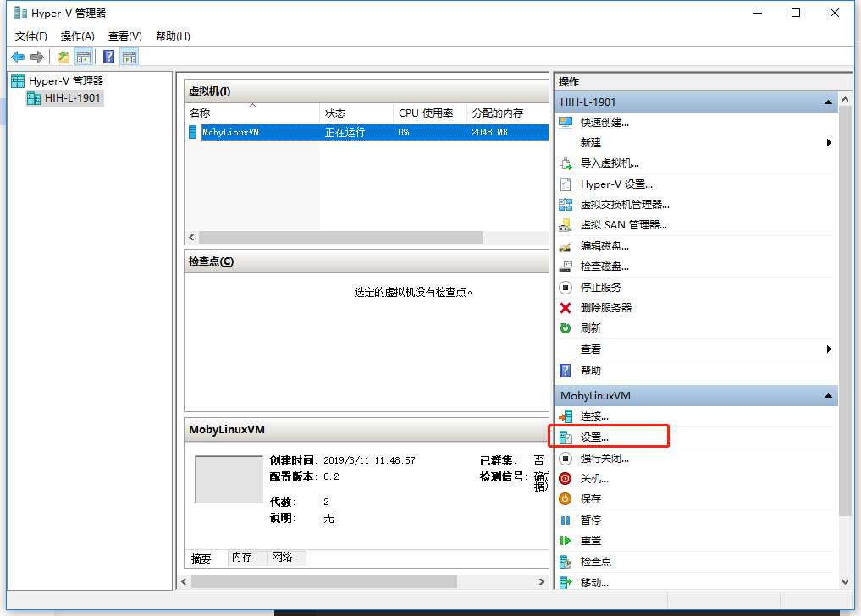Click the VM list horizontal scrollbar
Screen dimensions: 861x616
click(340, 237)
